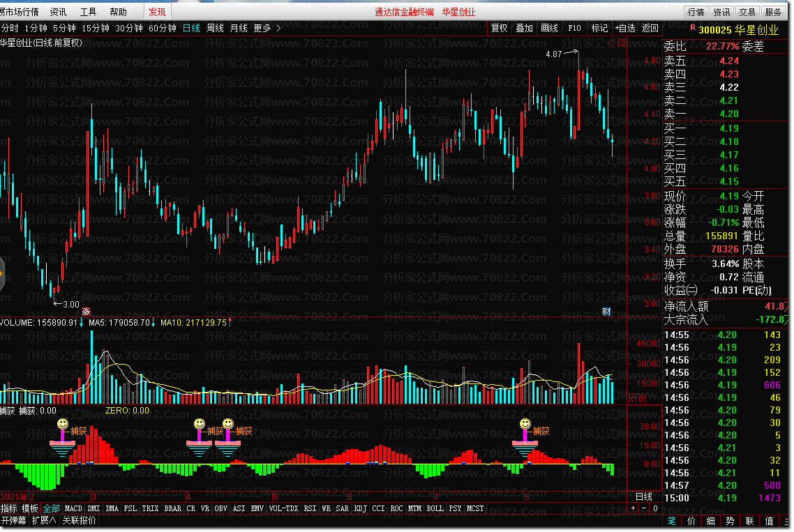
Task: Switch to the 周线 weekly chart
Action: pos(215,29)
